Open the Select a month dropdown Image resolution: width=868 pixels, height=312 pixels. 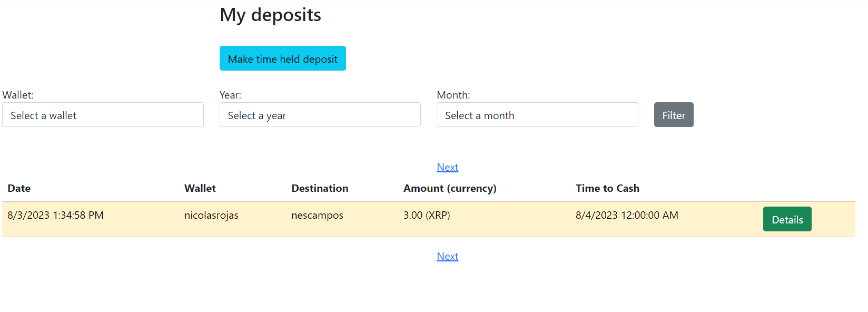(537, 115)
